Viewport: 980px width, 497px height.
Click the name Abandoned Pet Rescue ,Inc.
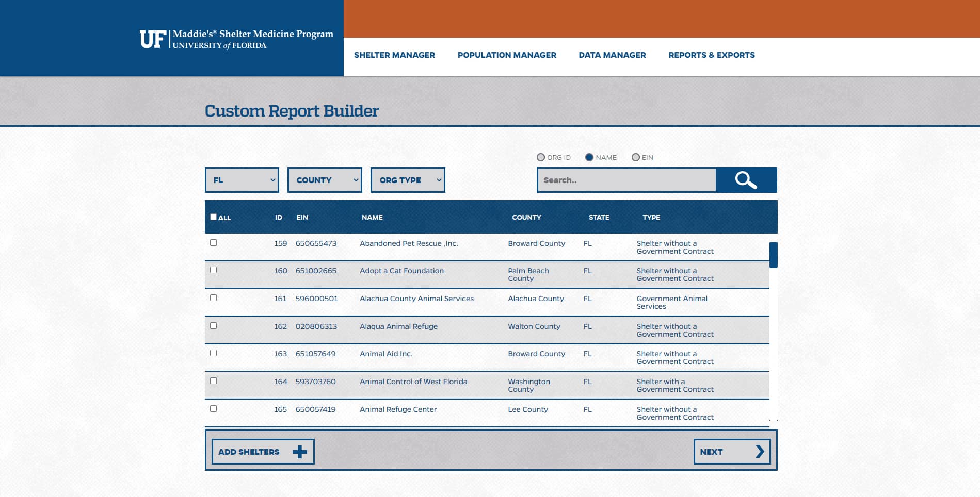click(409, 243)
